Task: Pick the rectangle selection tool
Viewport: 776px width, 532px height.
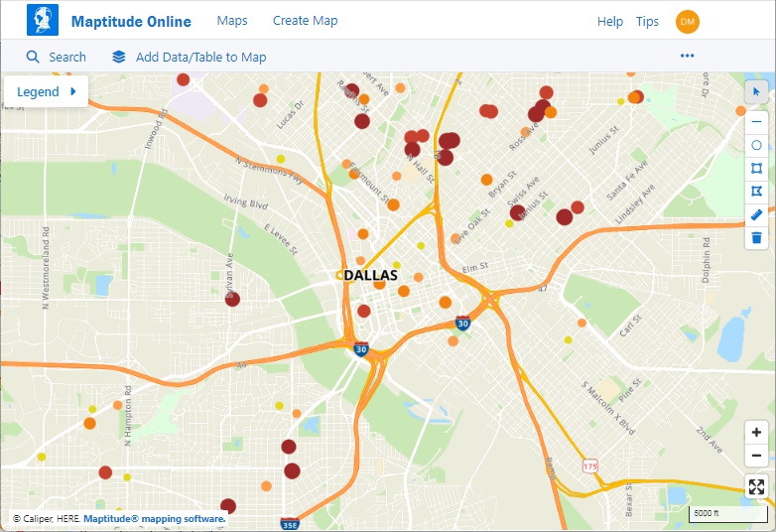Action: [x=756, y=169]
